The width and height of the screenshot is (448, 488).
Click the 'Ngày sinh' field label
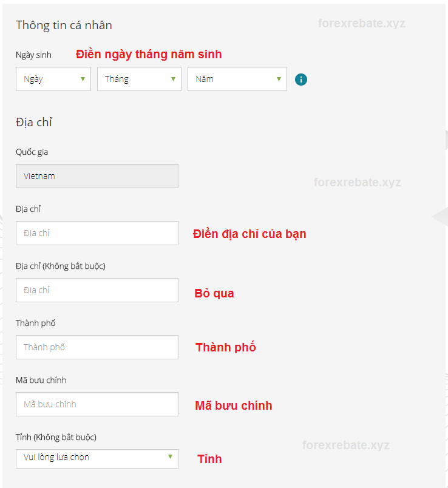coord(33,55)
